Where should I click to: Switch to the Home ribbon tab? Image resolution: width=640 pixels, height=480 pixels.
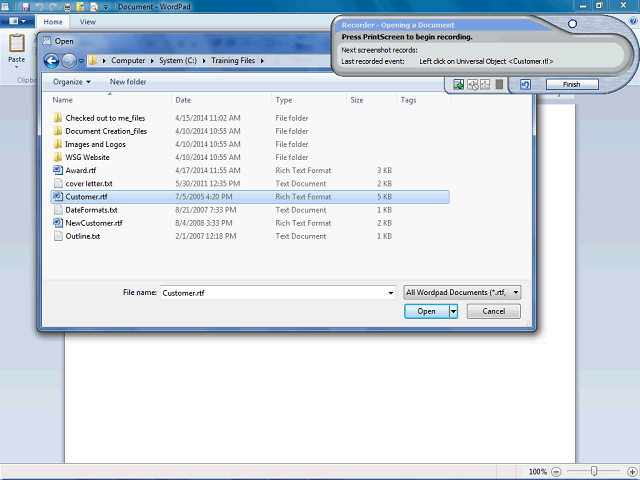point(53,22)
